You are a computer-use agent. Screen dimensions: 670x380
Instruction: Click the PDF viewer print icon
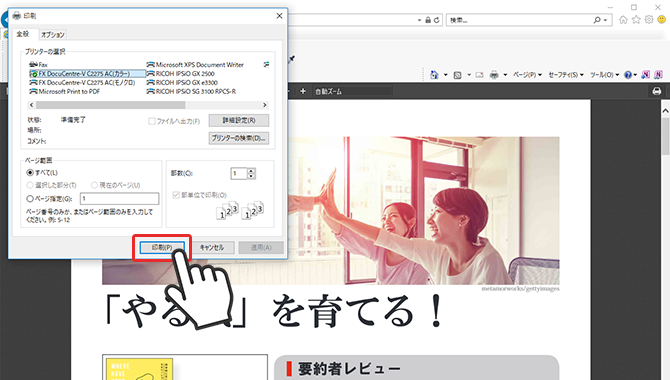tap(657, 91)
